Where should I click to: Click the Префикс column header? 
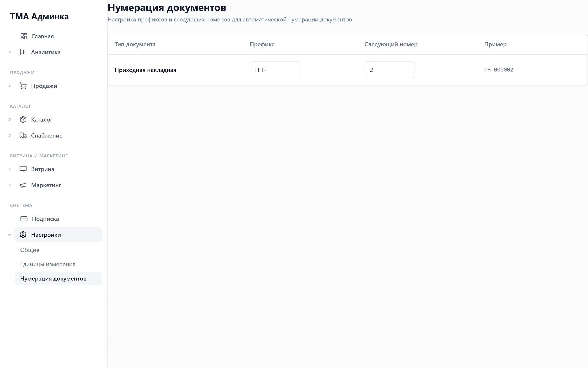tap(262, 44)
